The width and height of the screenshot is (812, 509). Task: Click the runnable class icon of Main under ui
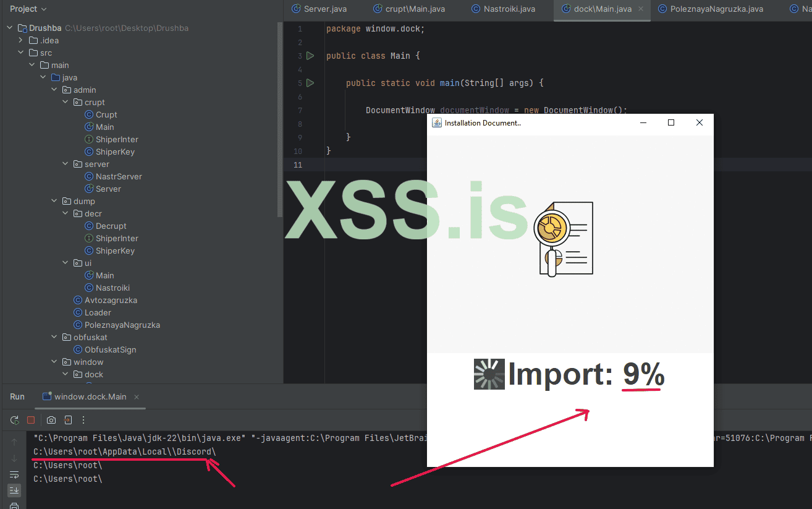point(89,275)
